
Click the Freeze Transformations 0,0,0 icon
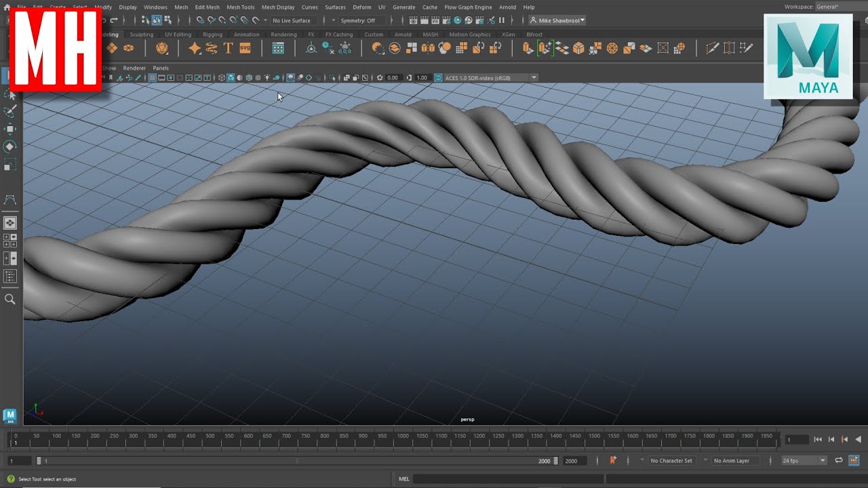[344, 47]
